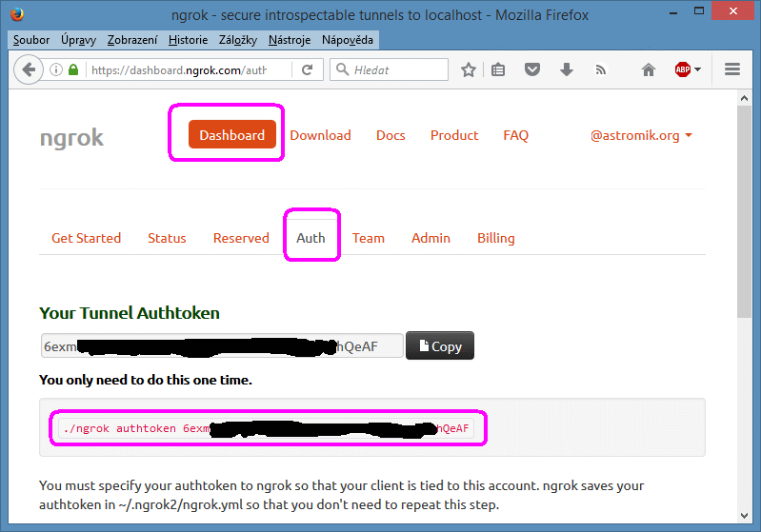Screen dimensions: 761x532
Task: Click the search magnifier icon
Action: coord(342,69)
